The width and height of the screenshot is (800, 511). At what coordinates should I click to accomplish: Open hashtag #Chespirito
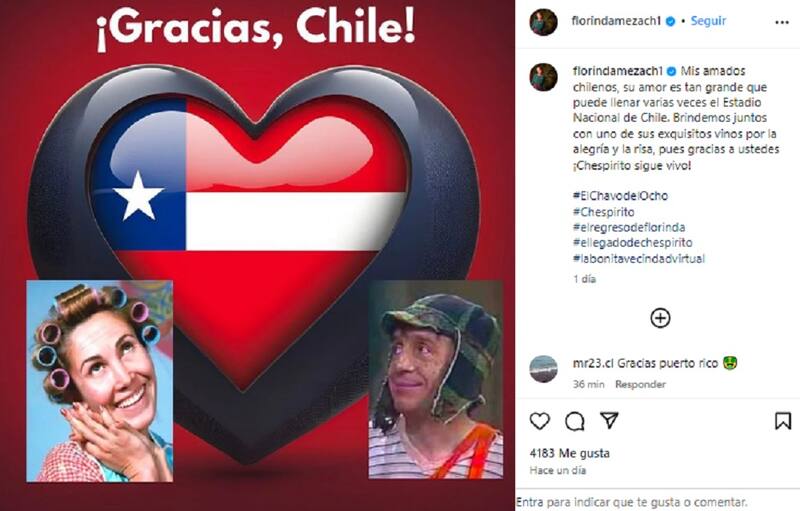coord(604,212)
